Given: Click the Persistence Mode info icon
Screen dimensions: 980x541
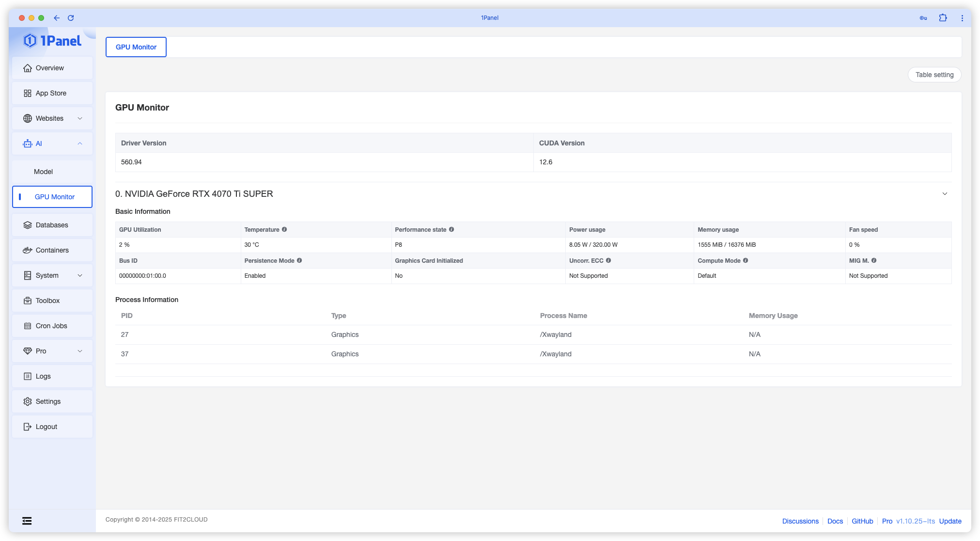Looking at the screenshot, I should pos(299,260).
